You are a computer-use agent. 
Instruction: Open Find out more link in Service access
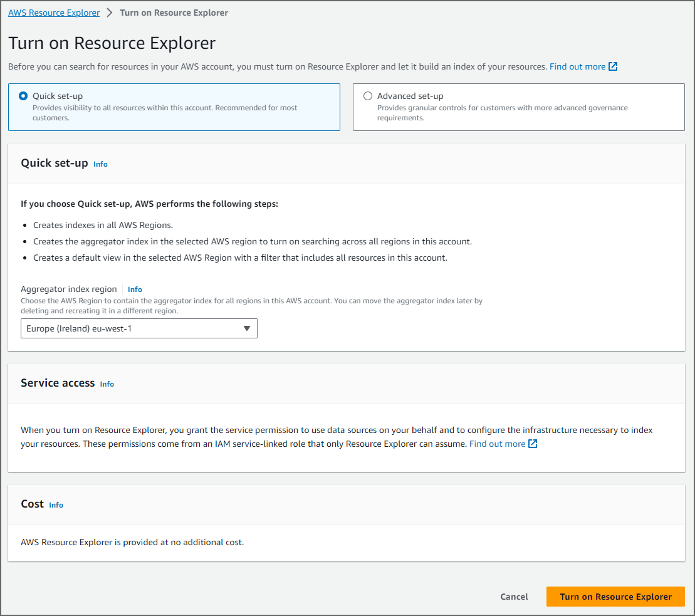point(498,444)
